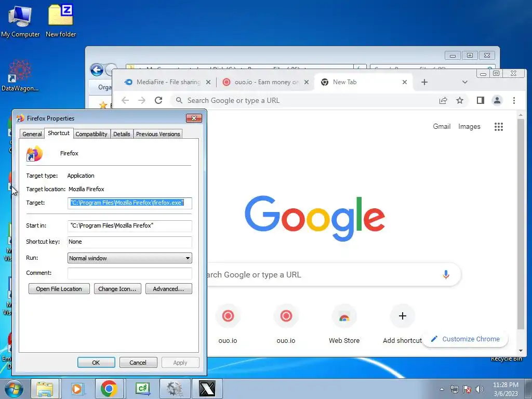Viewport: 532px width, 399px height.
Task: Switch to the Details tab
Action: [x=122, y=134]
